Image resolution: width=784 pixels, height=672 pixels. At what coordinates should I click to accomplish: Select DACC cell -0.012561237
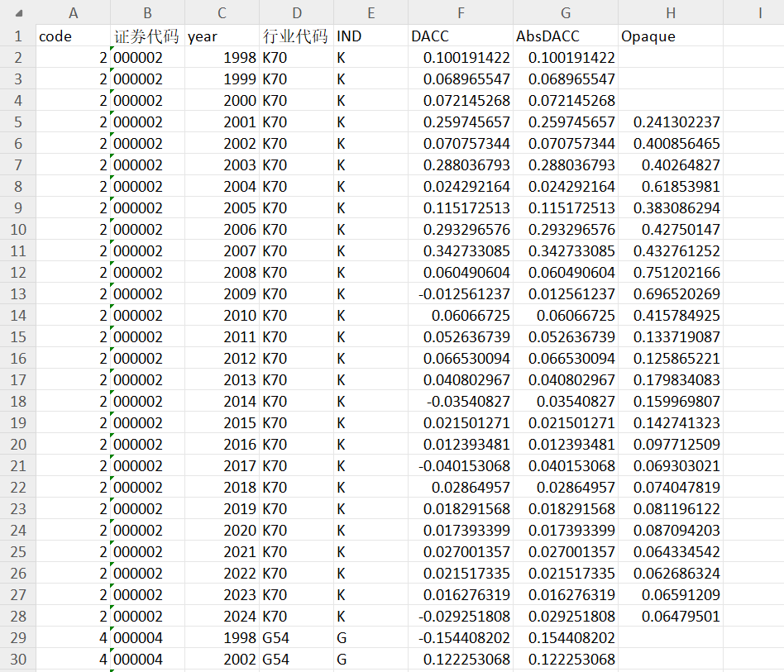pos(461,293)
